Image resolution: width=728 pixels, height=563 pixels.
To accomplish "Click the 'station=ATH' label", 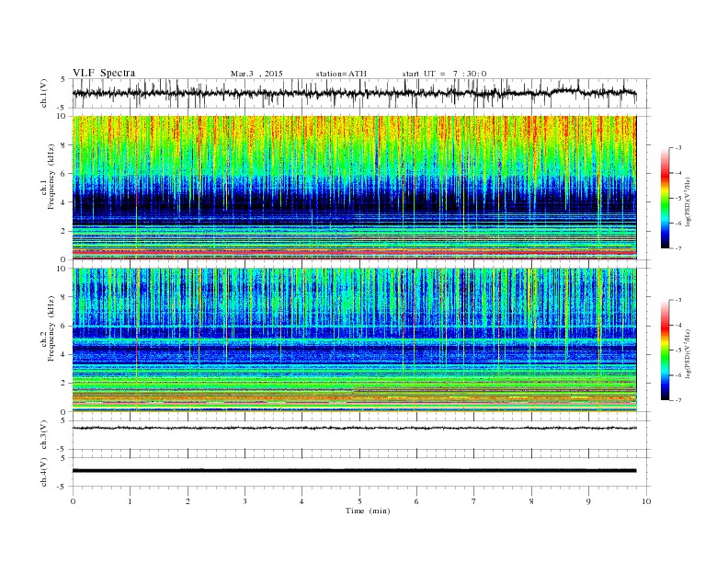I will pyautogui.click(x=341, y=74).
